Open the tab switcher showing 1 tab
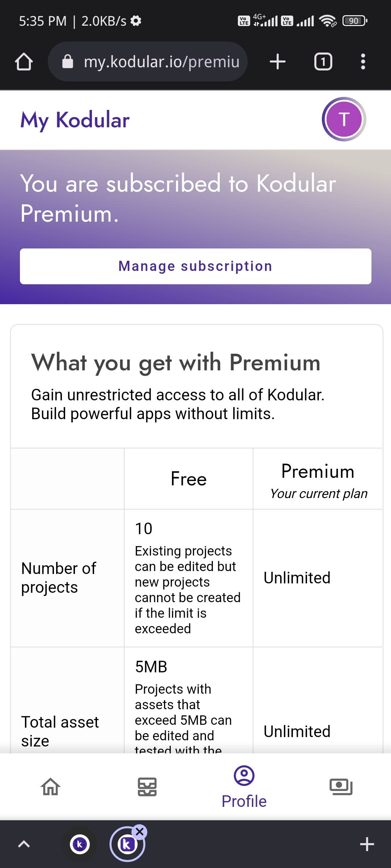This screenshot has height=868, width=391. tap(323, 61)
